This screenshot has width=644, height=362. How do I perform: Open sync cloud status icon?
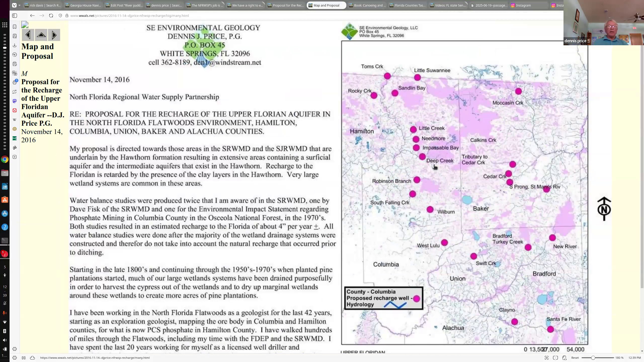[x=32, y=358]
